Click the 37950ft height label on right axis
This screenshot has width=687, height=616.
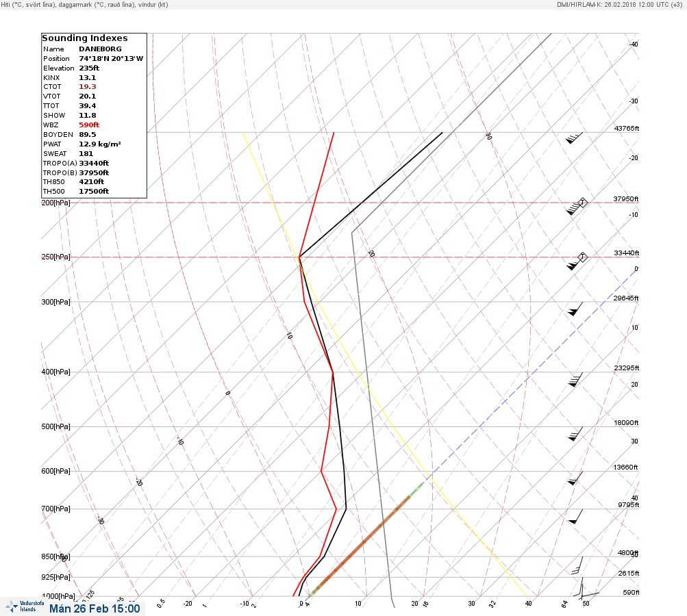(x=625, y=198)
